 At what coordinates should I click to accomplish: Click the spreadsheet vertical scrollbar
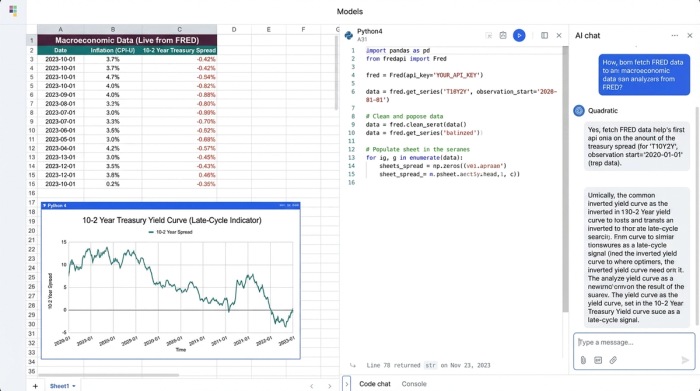click(336, 72)
